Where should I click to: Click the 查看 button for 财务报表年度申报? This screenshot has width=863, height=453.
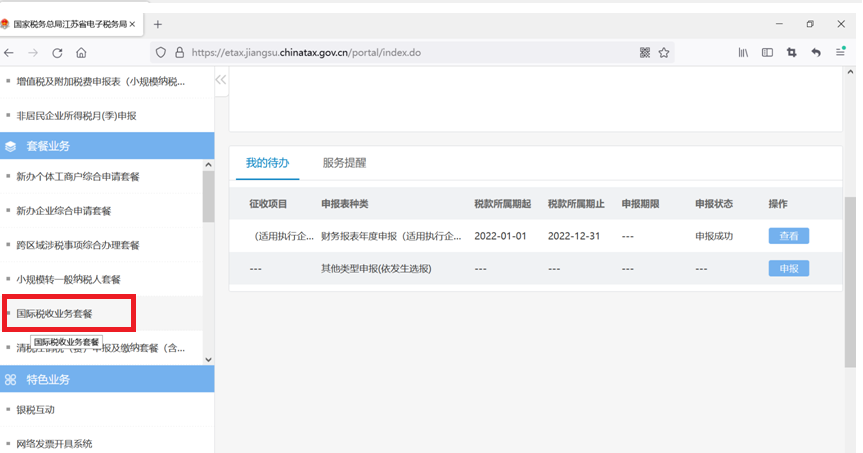click(788, 236)
